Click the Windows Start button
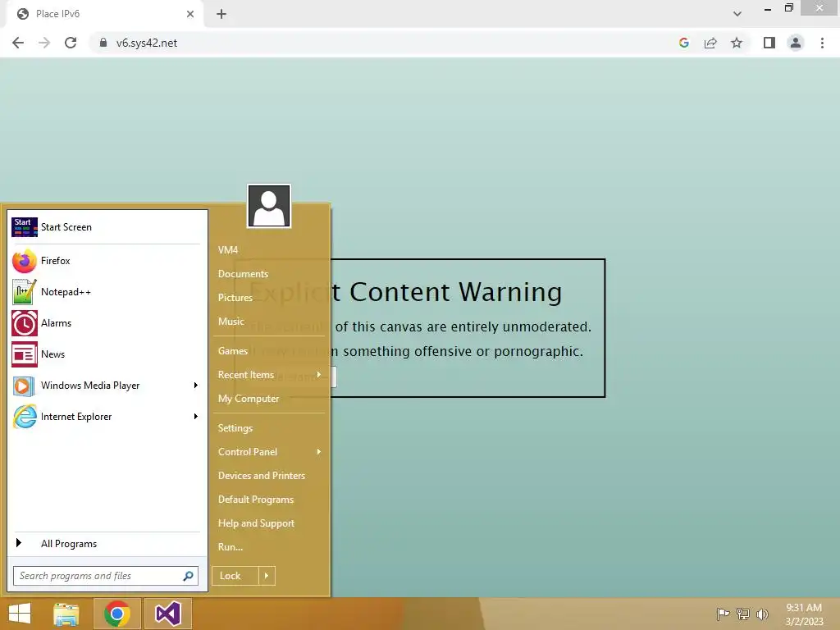This screenshot has width=840, height=630. pos(20,614)
